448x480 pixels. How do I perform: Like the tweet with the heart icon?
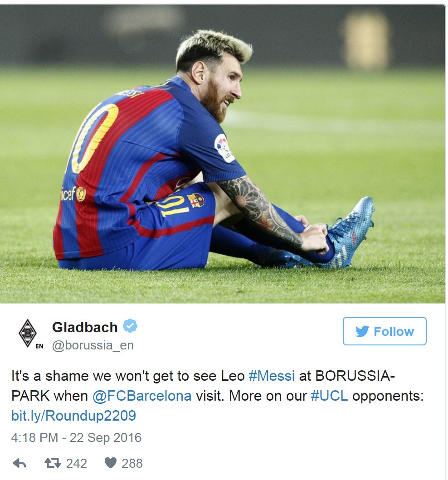point(110,463)
